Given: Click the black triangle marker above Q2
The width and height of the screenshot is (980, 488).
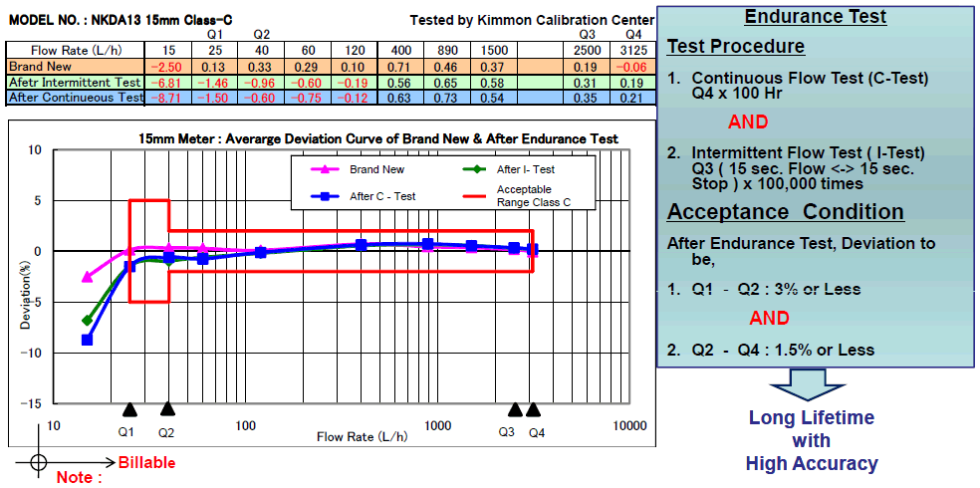Looking at the screenshot, I should (167, 409).
